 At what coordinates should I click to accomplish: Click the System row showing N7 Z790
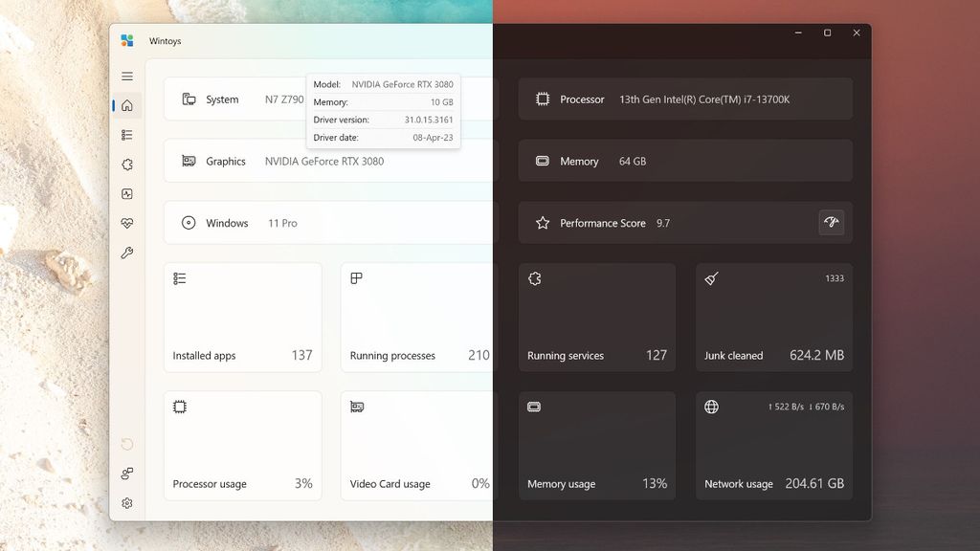pyautogui.click(x=239, y=99)
